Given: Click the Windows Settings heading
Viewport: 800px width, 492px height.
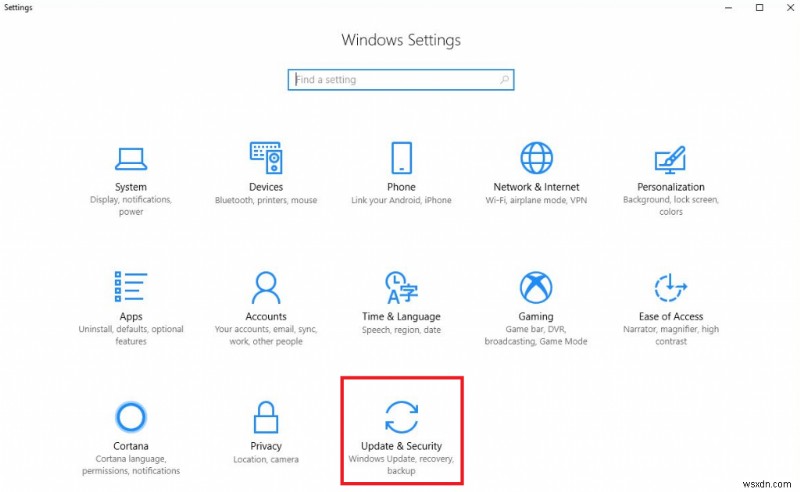Looking at the screenshot, I should tap(401, 40).
